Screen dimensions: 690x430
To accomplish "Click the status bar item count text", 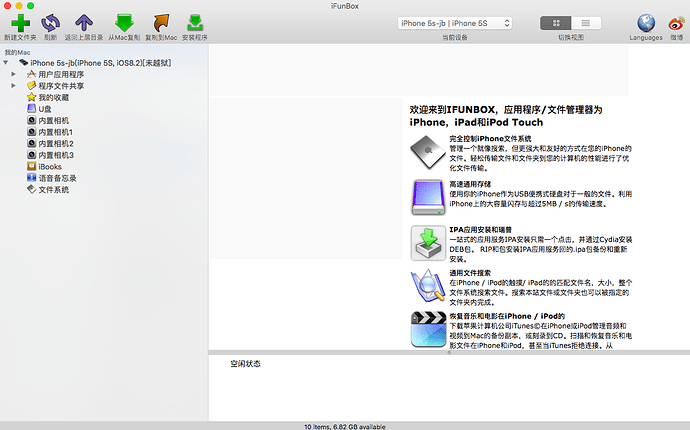I will click(x=345, y=426).
